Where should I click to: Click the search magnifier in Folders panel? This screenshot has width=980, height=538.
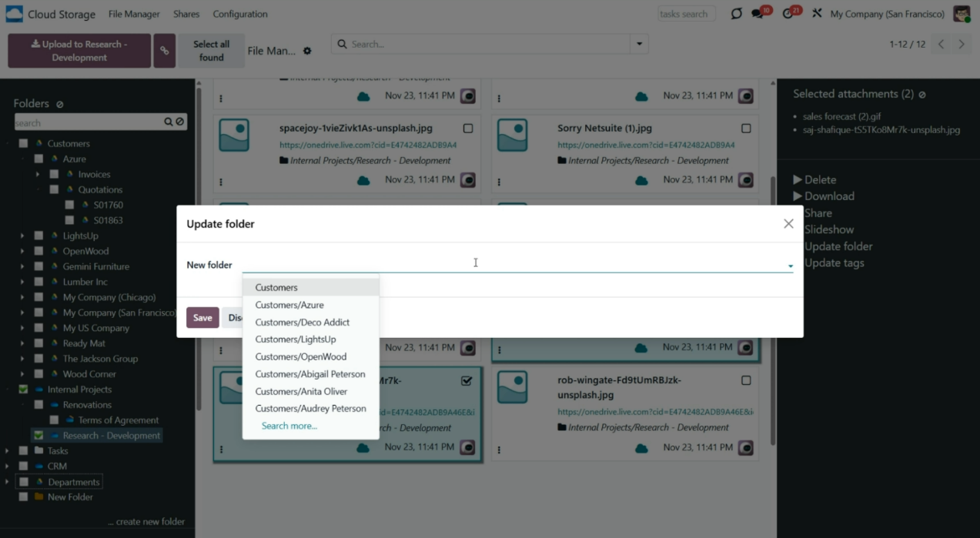(169, 122)
